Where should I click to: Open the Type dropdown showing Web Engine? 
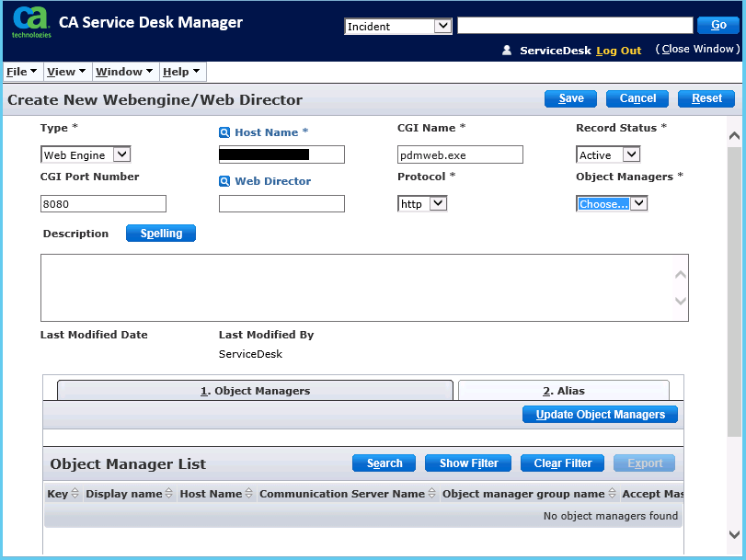(x=86, y=155)
